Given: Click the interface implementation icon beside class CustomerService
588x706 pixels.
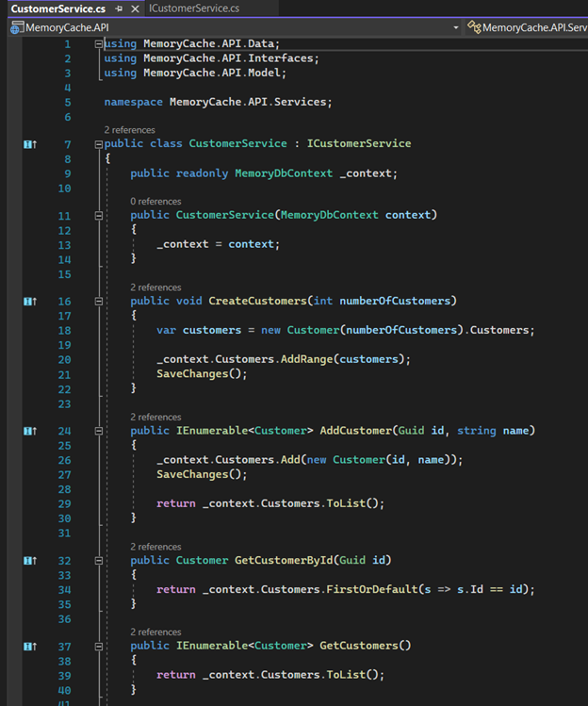Looking at the screenshot, I should tap(29, 144).
